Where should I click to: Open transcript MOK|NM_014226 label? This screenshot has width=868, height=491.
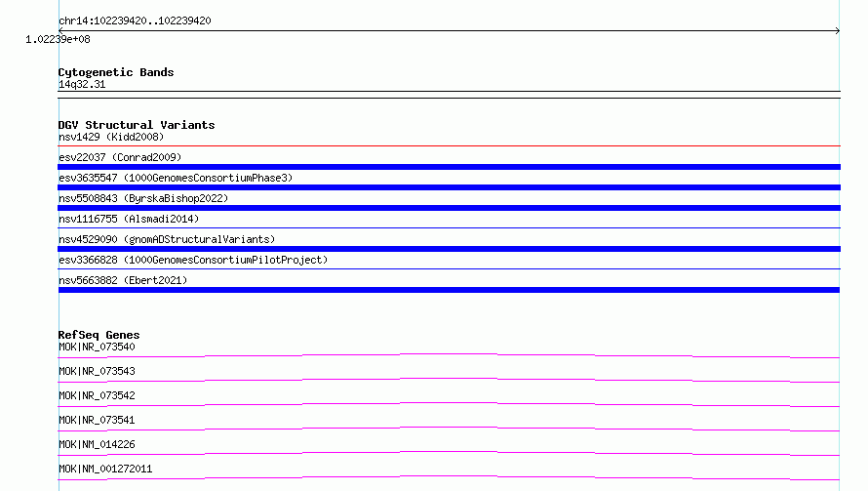[97, 444]
